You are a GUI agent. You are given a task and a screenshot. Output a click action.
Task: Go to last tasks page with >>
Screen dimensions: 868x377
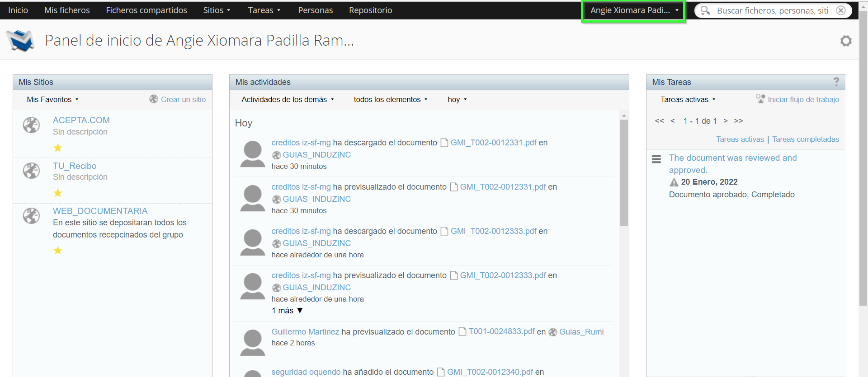[x=739, y=121]
